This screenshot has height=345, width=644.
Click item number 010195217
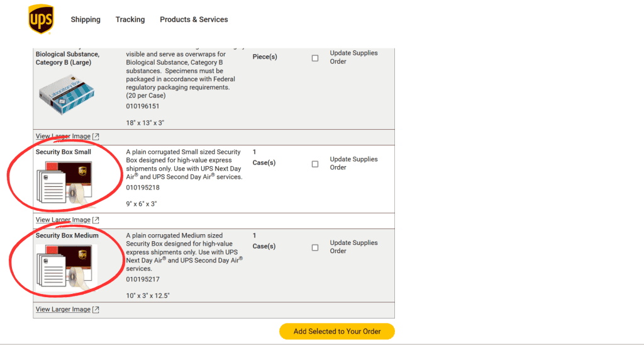[143, 279]
